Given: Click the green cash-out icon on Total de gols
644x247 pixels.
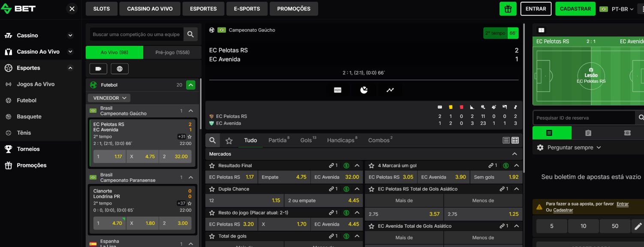Looking at the screenshot, I should (x=346, y=236).
